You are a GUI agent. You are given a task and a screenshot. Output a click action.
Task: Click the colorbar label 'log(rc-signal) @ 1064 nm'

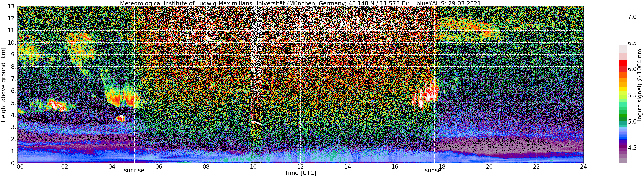(640, 85)
